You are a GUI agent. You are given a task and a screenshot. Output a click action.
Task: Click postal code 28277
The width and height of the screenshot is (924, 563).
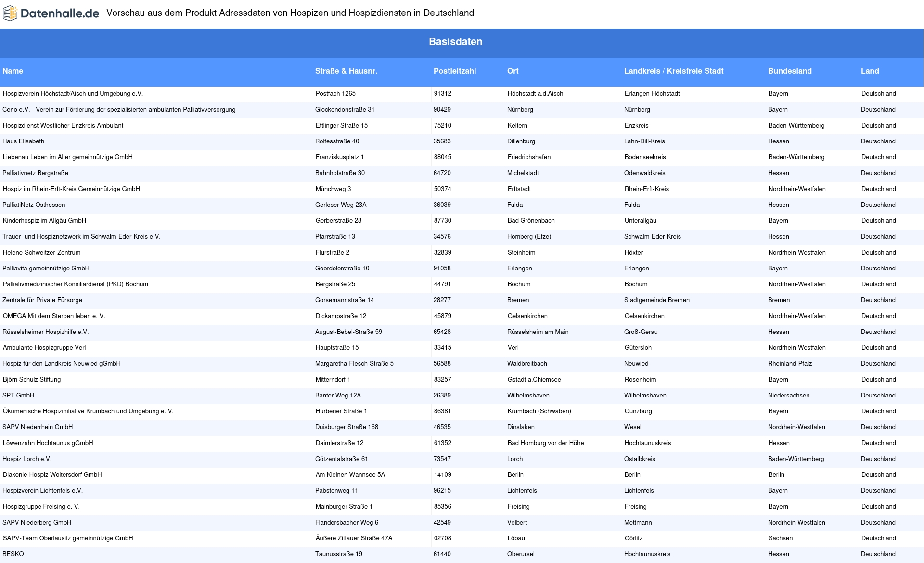coord(442,300)
